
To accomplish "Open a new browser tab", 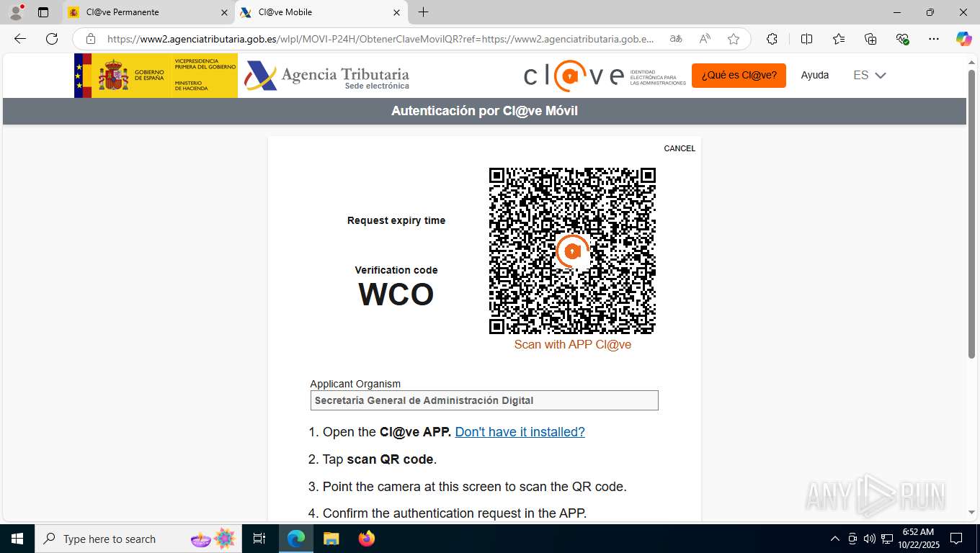I will (423, 12).
